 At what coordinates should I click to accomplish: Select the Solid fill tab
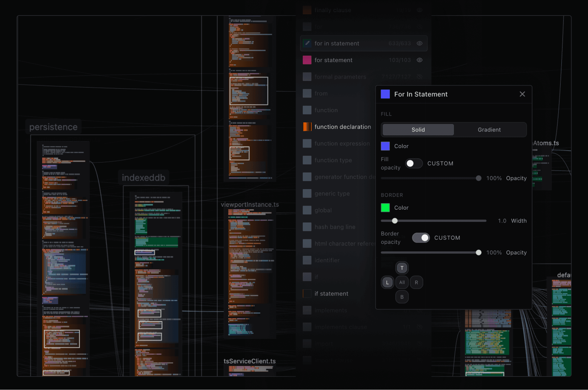click(x=418, y=130)
